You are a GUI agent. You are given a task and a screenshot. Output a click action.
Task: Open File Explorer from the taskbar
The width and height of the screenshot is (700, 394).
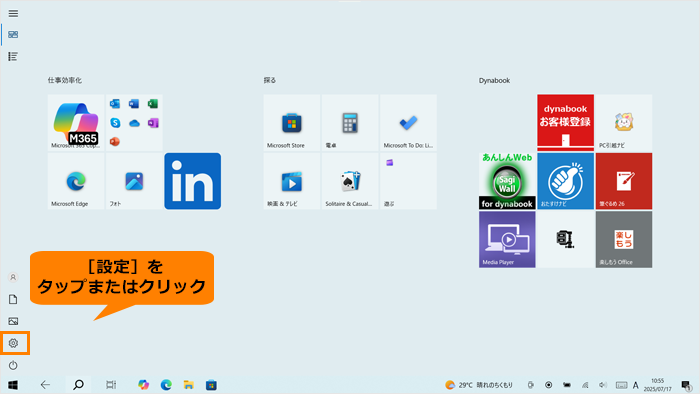[x=188, y=385]
